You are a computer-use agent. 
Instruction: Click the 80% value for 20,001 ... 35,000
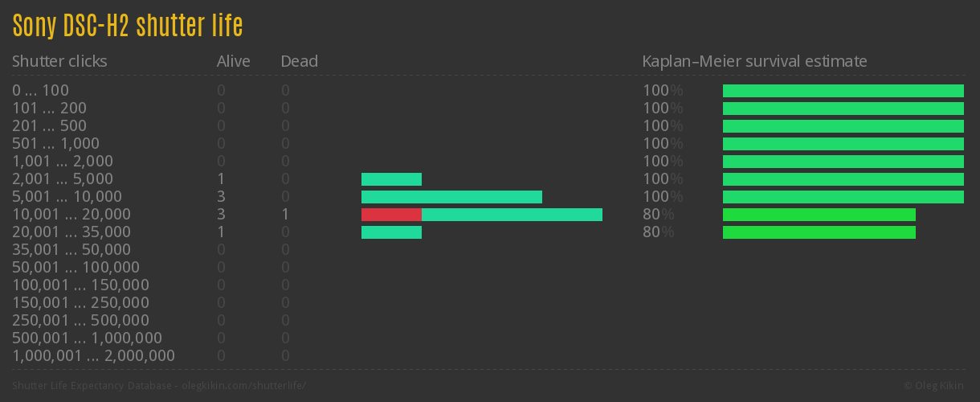[658, 232]
